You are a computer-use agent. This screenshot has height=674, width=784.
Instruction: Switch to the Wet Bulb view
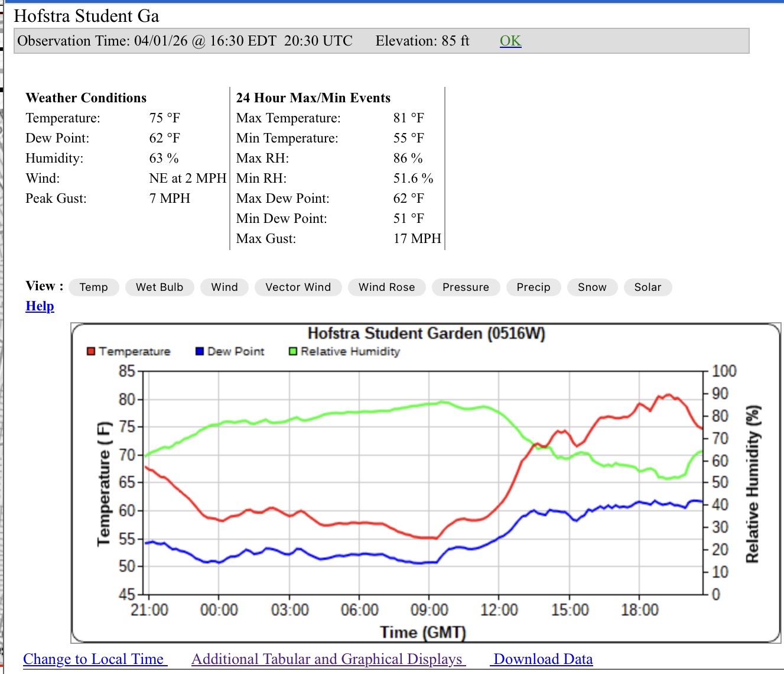coord(160,287)
